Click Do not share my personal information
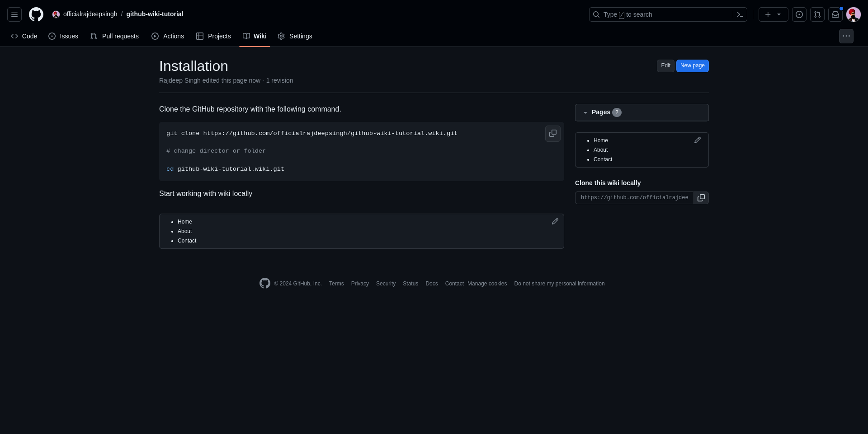The width and height of the screenshot is (868, 434). point(559,284)
